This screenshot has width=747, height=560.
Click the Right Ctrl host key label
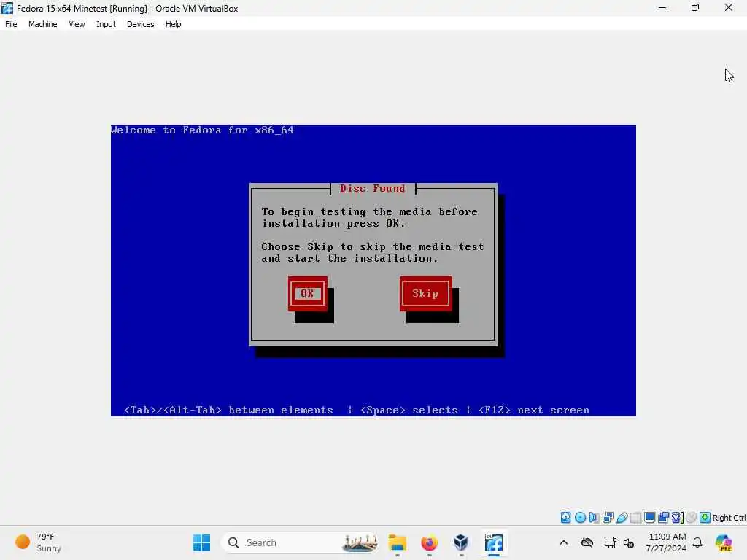(x=729, y=518)
